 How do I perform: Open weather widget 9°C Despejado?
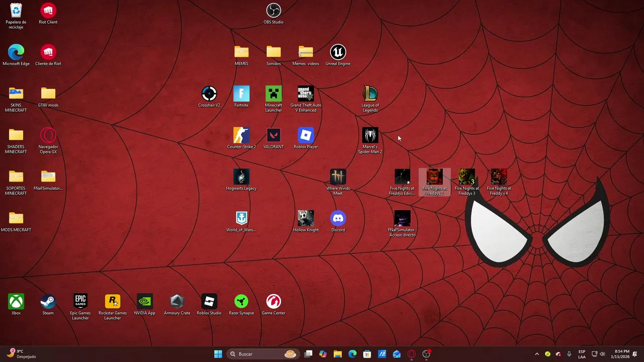click(x=21, y=354)
